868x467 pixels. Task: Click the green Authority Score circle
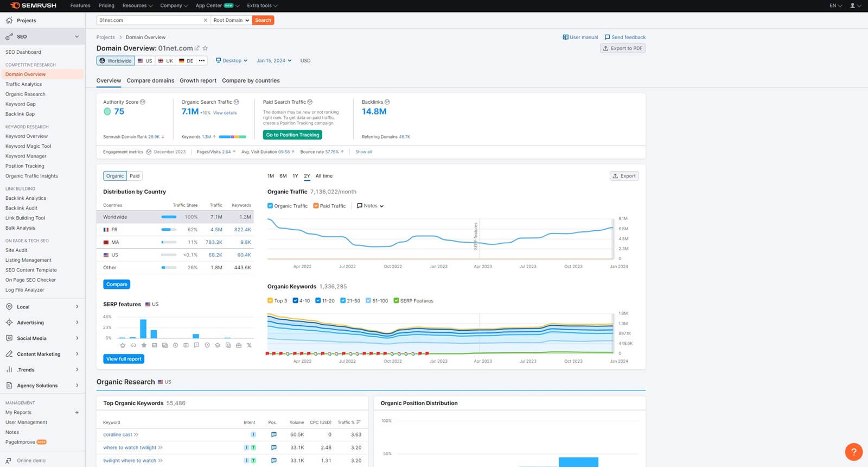[107, 111]
